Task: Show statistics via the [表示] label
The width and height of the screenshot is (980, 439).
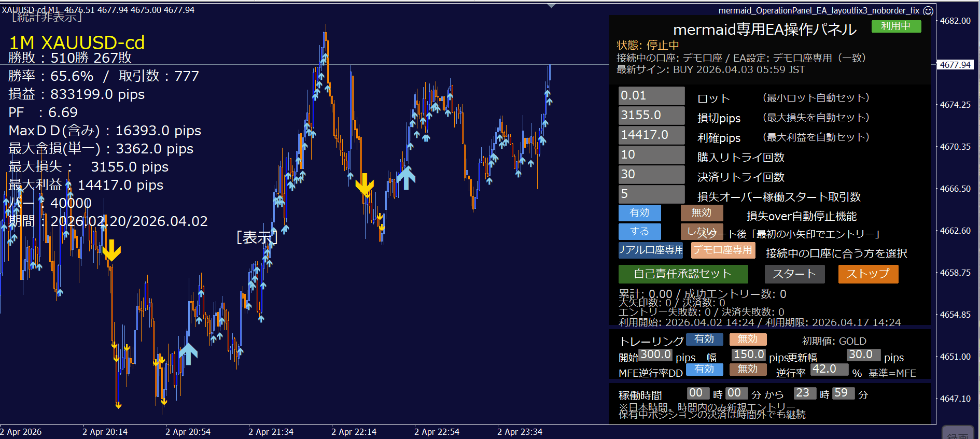Action: pos(257,237)
